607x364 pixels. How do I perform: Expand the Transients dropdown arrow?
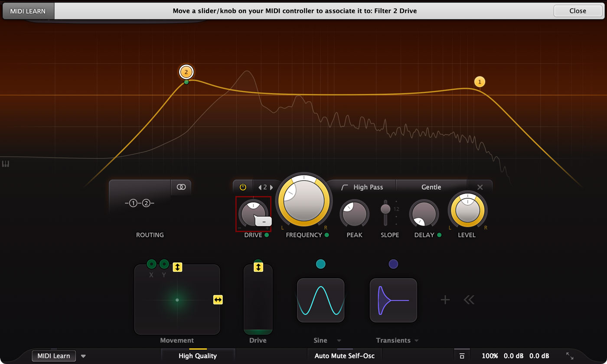[x=416, y=341]
